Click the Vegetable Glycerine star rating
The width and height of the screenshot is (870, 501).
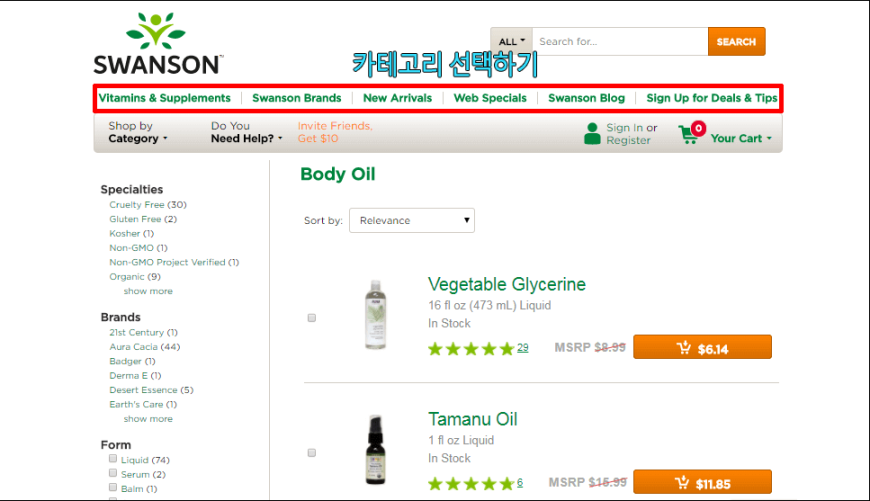pos(471,349)
